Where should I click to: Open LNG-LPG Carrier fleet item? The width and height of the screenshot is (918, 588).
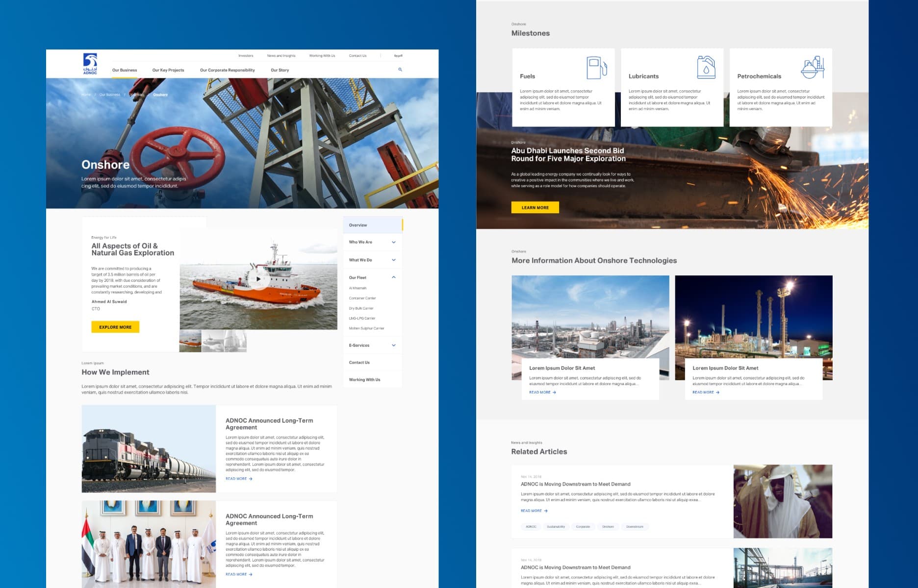362,318
